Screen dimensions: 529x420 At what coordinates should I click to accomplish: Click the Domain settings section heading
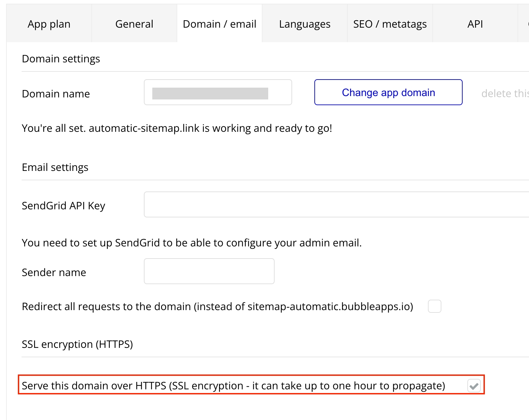coord(61,59)
